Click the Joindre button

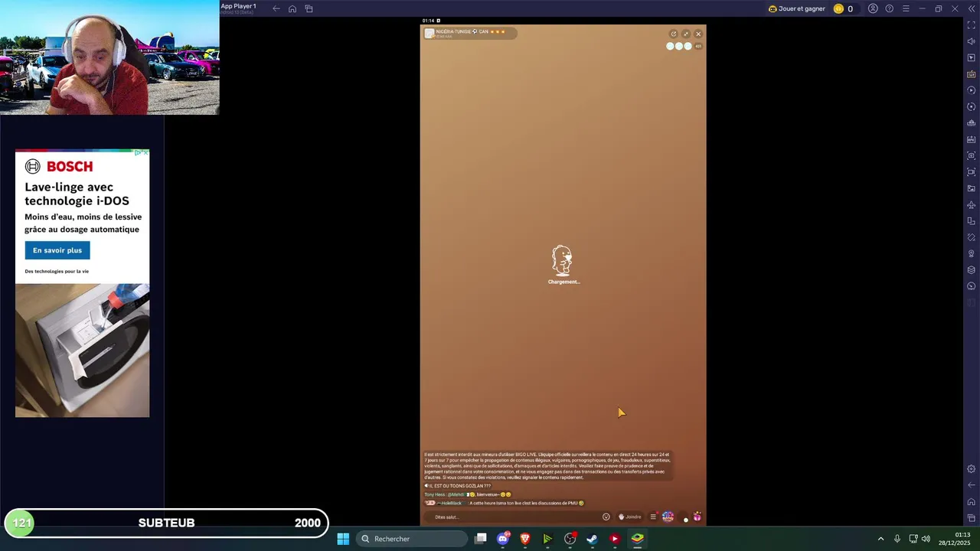[x=630, y=517]
